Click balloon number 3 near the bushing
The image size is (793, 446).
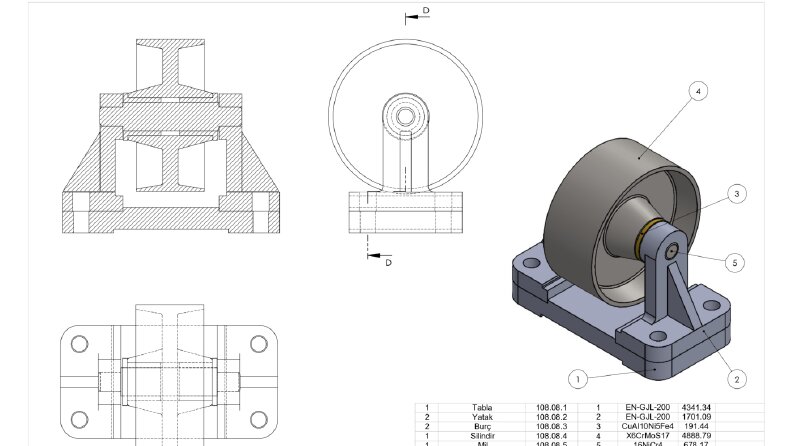tap(736, 194)
